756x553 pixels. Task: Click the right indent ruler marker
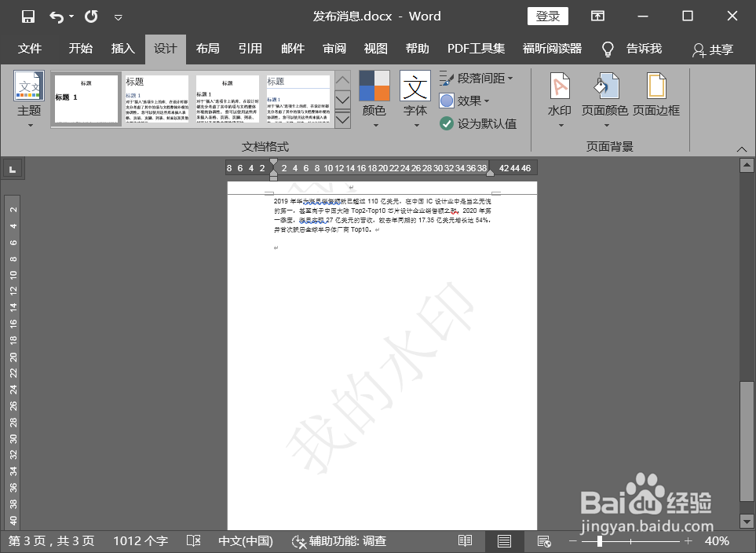(x=490, y=173)
